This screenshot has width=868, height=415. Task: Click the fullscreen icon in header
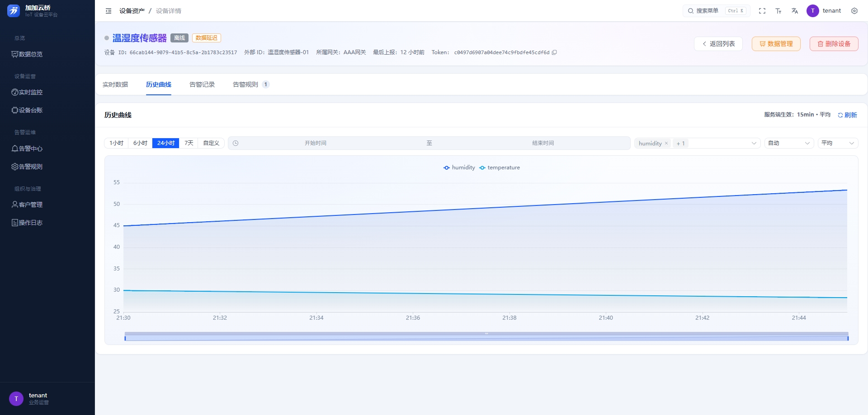[762, 11]
